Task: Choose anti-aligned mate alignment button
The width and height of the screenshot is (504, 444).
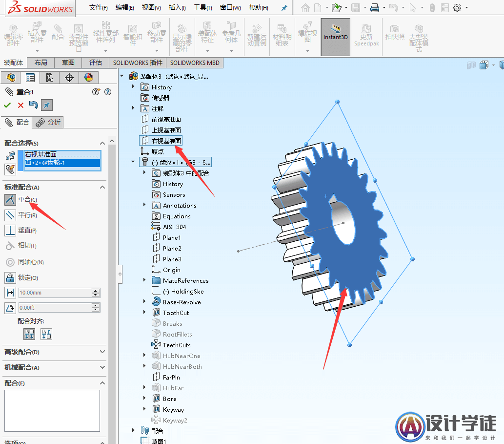Action: [x=46, y=334]
